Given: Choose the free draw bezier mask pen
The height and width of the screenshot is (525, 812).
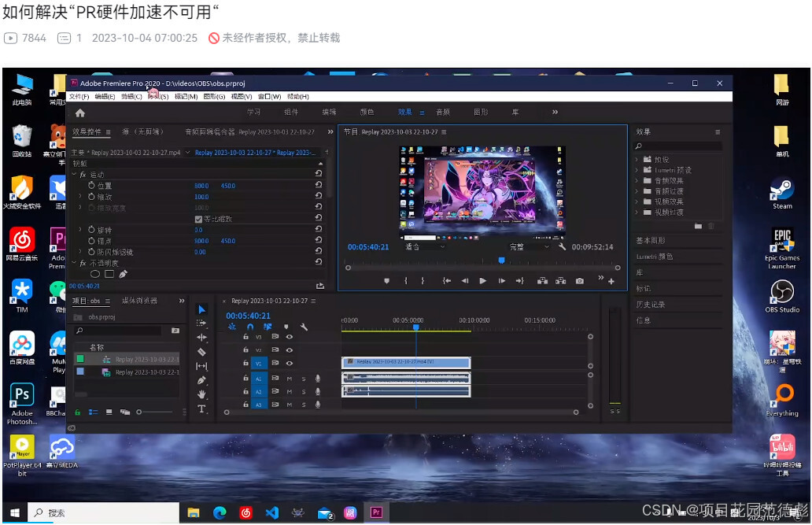Looking at the screenshot, I should coord(124,274).
